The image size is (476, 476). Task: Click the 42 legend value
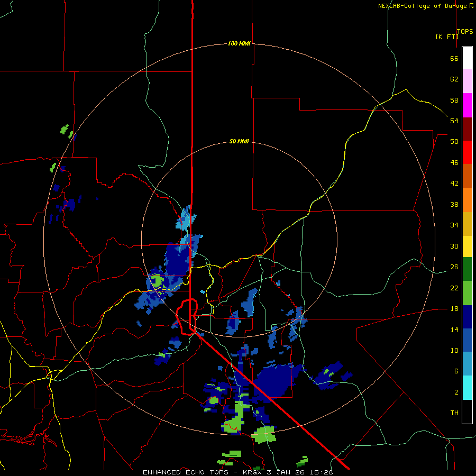[454, 183]
